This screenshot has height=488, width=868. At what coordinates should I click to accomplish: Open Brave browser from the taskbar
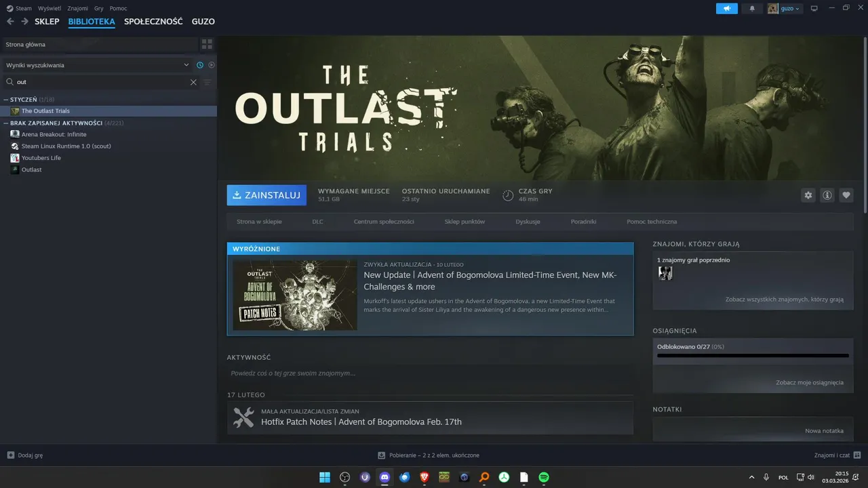[425, 477]
